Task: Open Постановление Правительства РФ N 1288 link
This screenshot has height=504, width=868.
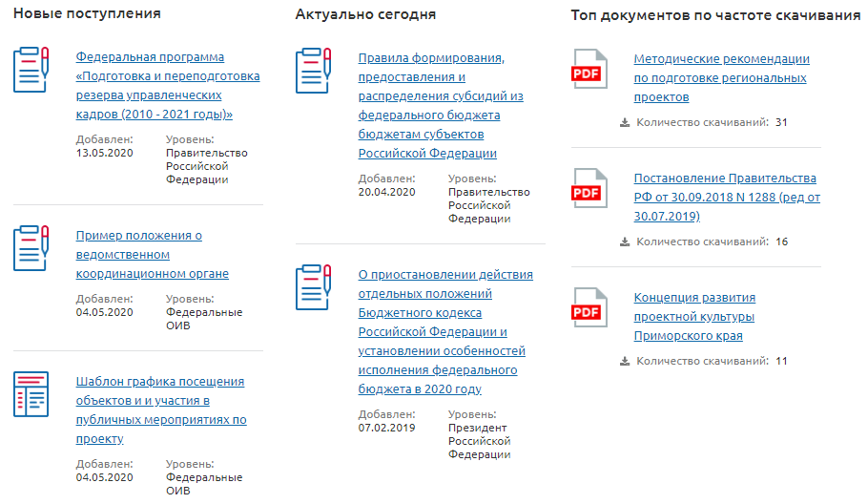Action: point(726,198)
